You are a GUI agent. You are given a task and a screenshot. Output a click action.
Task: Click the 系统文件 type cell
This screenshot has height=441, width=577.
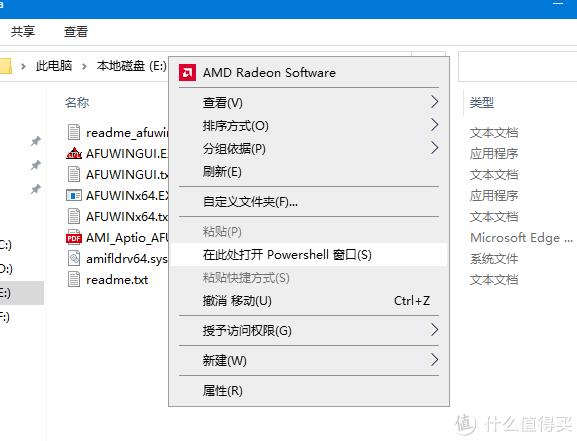coord(494,259)
